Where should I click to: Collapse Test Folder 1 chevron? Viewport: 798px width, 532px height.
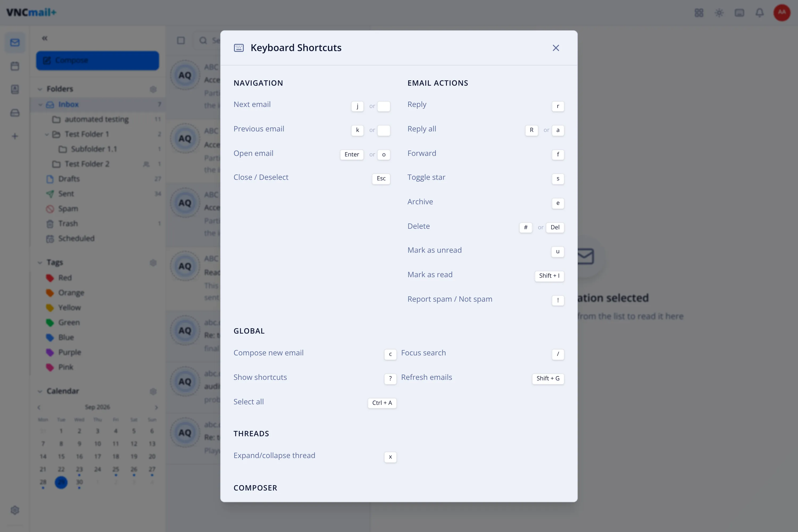click(47, 134)
